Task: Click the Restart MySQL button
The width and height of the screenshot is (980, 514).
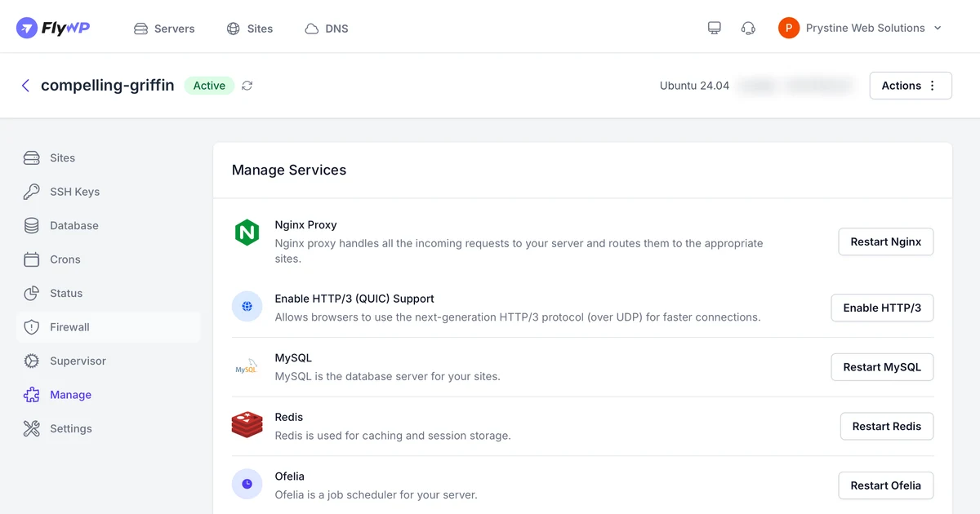Action: [x=882, y=367]
